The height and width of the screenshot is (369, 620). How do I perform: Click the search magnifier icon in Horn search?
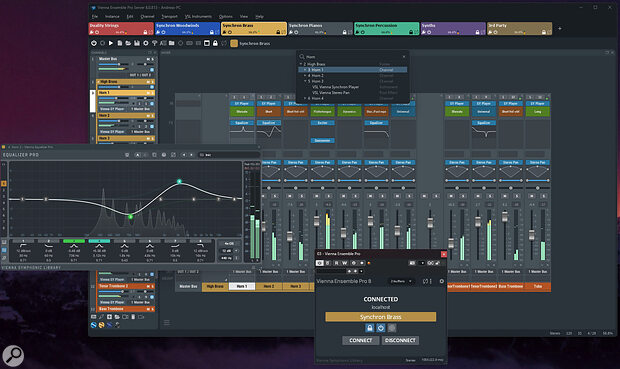[302, 57]
